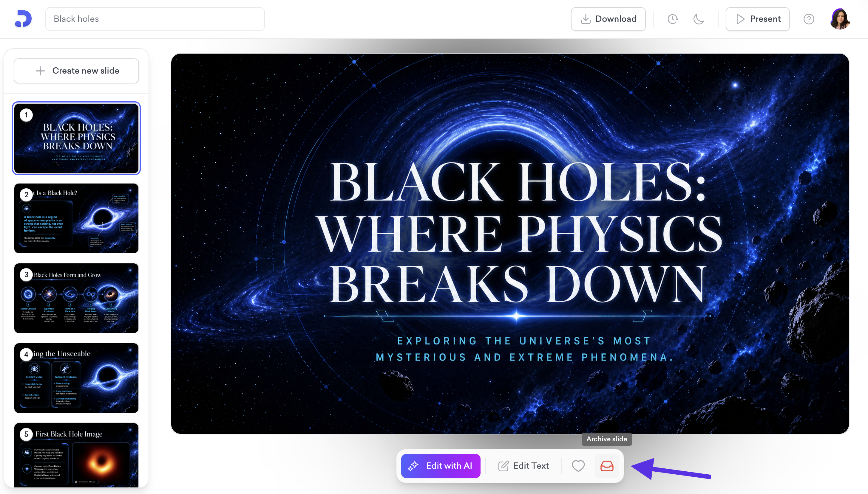Click Edit with AI button

[x=441, y=466]
